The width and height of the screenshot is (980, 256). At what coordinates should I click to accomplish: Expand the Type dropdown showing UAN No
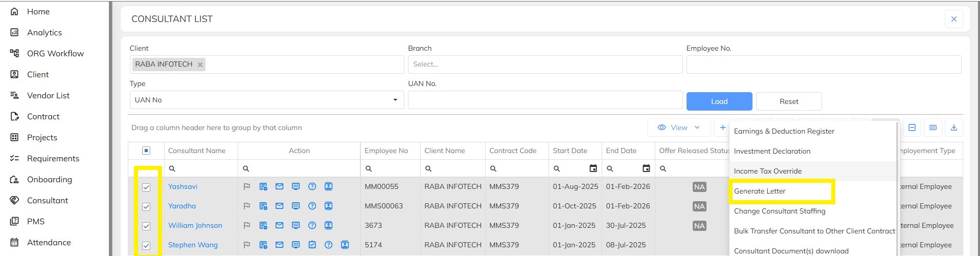pos(266,100)
